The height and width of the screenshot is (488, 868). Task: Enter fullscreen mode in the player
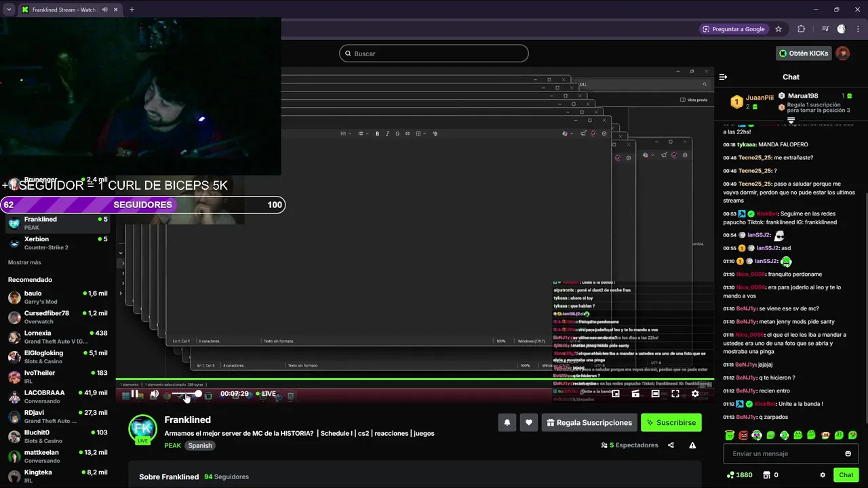tap(675, 394)
